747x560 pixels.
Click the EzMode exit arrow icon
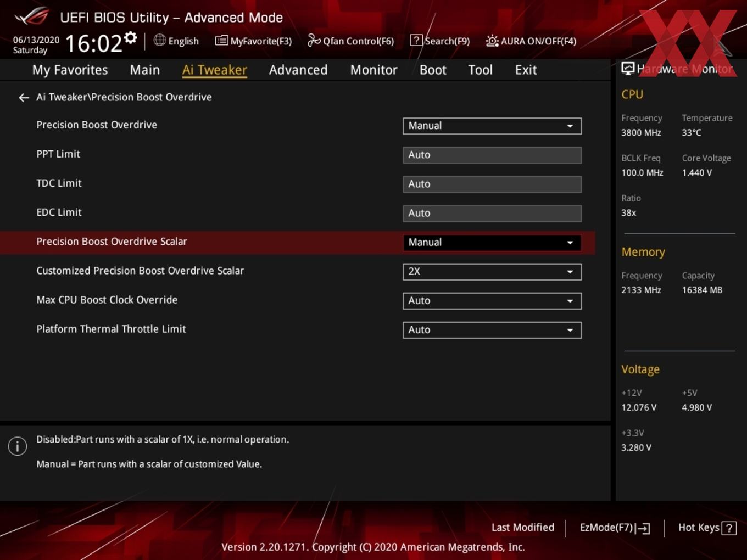(643, 528)
